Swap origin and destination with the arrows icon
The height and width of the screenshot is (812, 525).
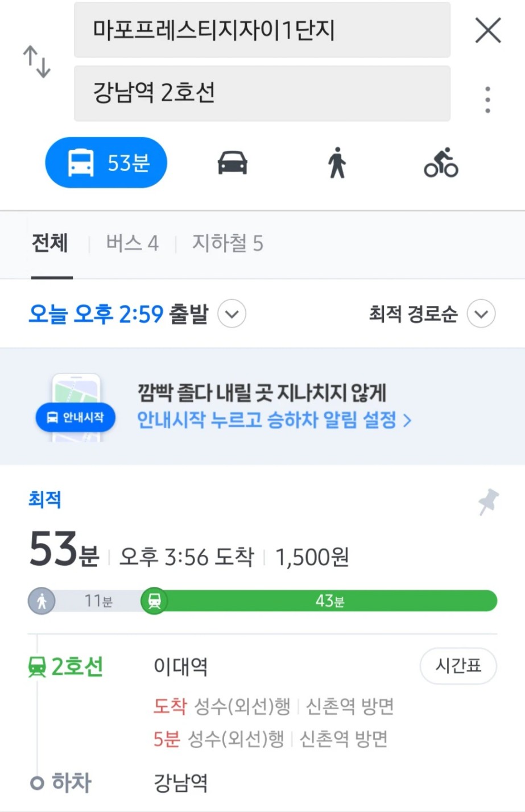click(36, 62)
